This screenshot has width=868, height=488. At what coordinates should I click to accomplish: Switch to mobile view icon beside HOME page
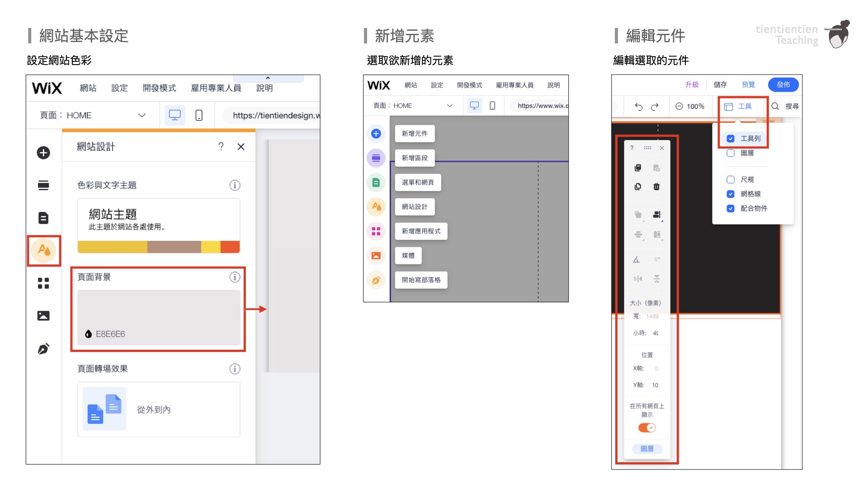point(198,115)
